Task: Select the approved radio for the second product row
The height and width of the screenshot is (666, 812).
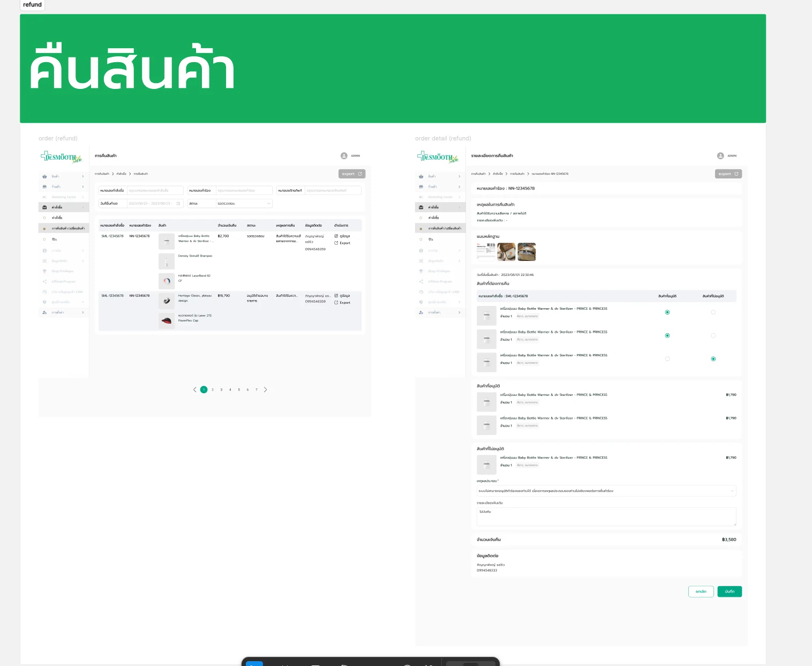Action: pyautogui.click(x=667, y=335)
